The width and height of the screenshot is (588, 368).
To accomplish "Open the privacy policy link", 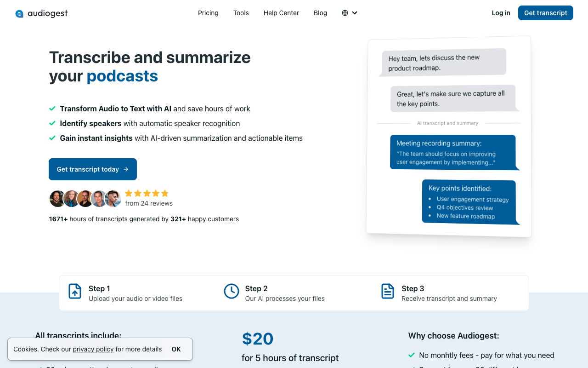I will (93, 349).
